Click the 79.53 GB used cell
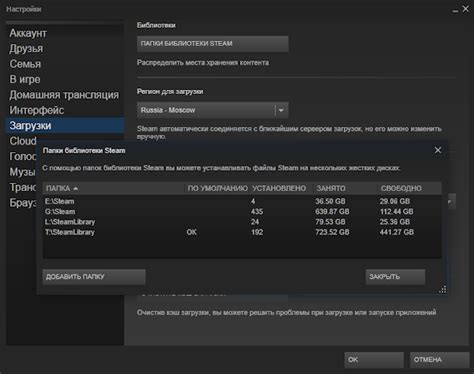Viewport: 474px width, 374px height. [330, 222]
